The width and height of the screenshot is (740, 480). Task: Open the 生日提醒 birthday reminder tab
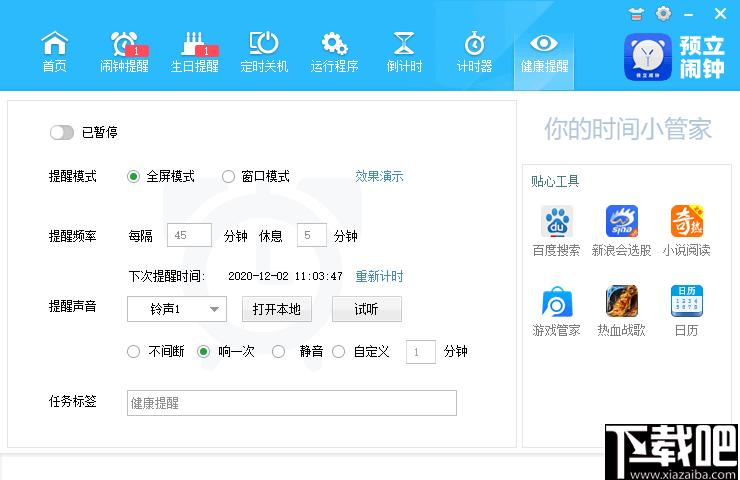click(x=194, y=52)
